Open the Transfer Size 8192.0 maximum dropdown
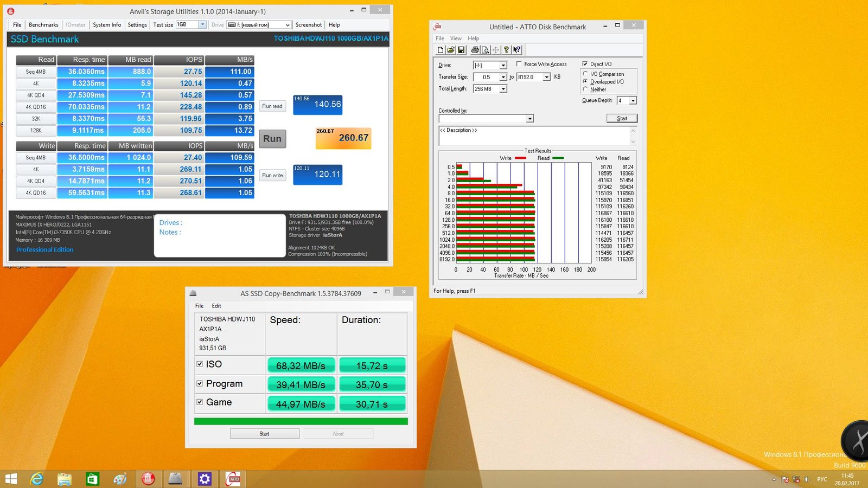The width and height of the screenshot is (868, 488). (547, 77)
